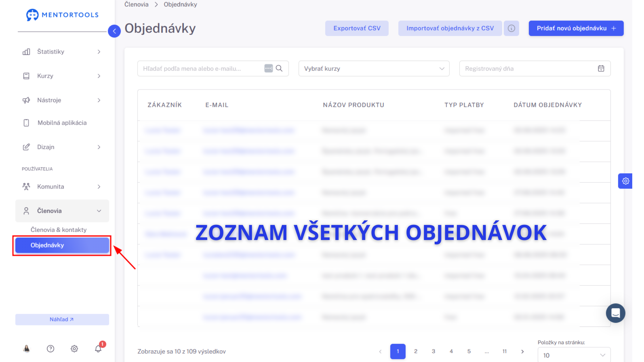
Task: Open the calendar date picker icon
Action: coord(601,68)
